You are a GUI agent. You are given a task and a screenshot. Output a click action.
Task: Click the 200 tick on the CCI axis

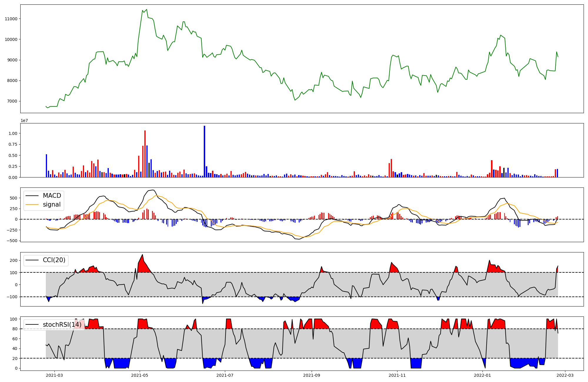(14, 260)
